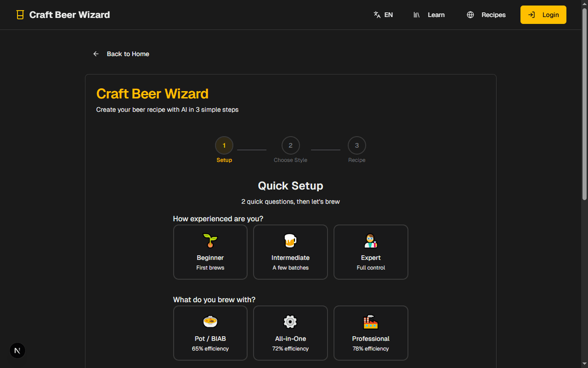
Task: Click the "Recipe" step label
Action: pos(357,160)
